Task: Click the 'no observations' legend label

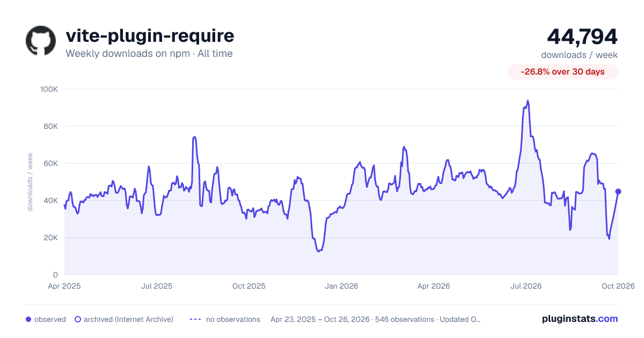Action: pos(233,319)
